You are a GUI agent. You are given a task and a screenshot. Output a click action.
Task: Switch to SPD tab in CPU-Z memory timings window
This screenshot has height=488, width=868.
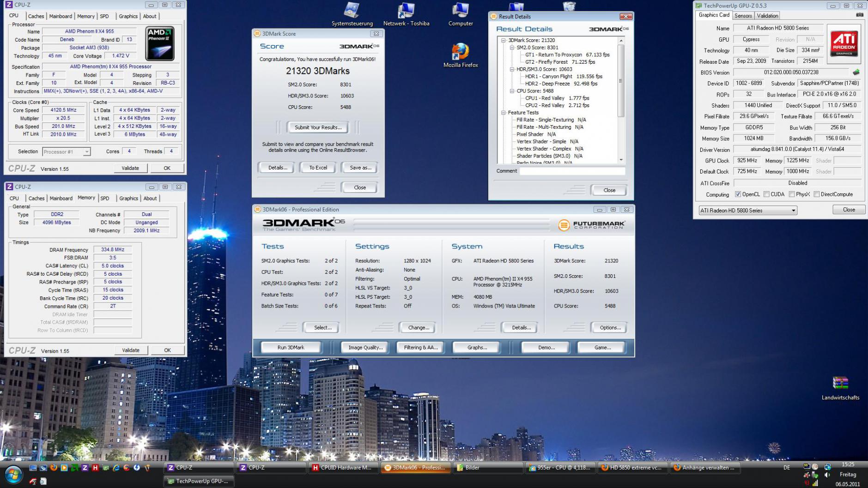click(105, 199)
